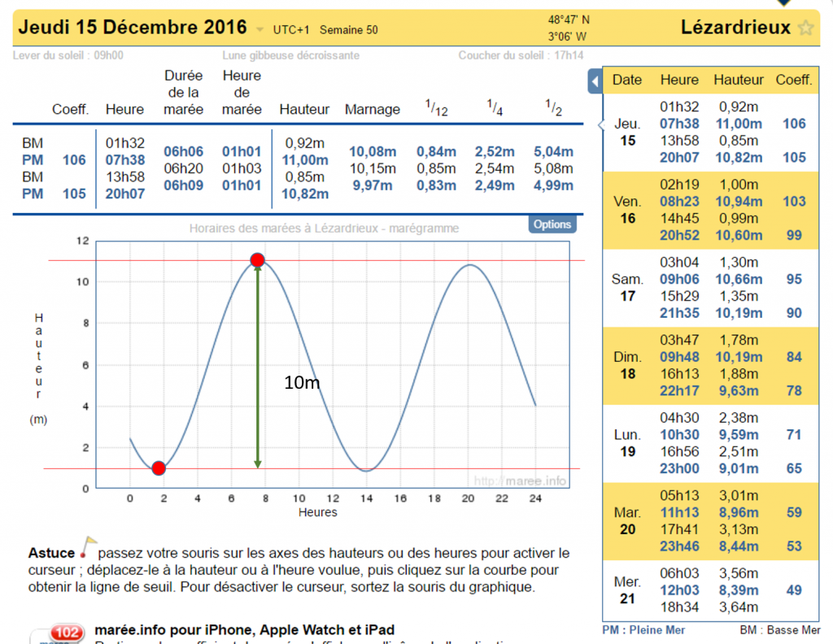
Task: Click the 5,04m half-range value
Action: click(x=553, y=152)
